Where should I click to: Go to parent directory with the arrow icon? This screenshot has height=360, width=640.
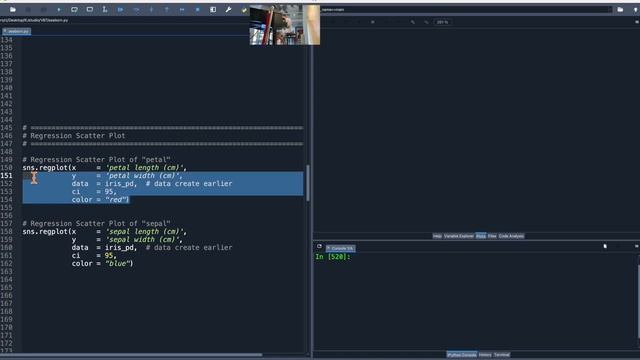coord(636,9)
